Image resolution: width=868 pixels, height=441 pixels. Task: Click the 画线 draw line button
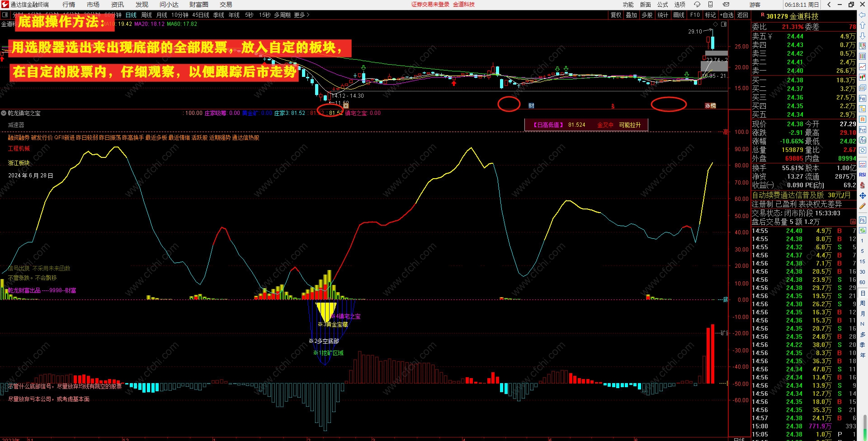679,15
